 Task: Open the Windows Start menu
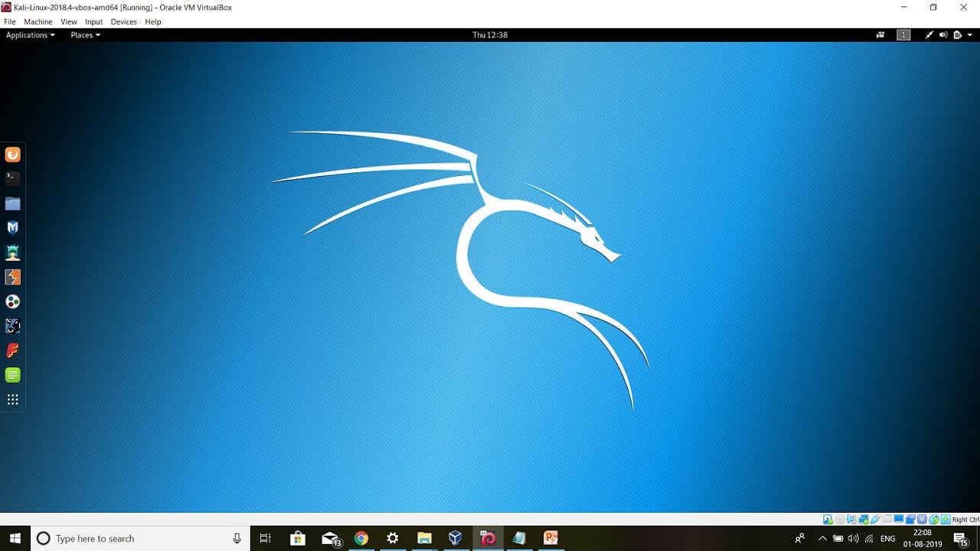pos(15,539)
